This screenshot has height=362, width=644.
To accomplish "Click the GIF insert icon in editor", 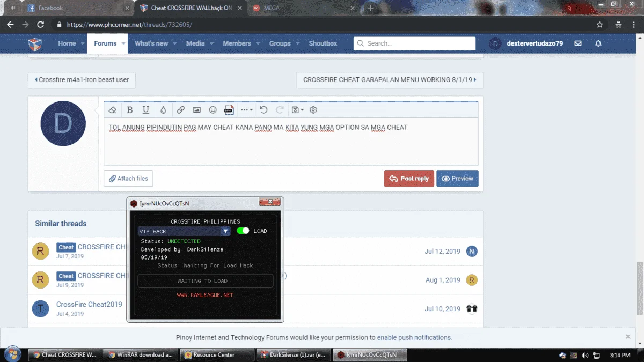I will pyautogui.click(x=229, y=110).
